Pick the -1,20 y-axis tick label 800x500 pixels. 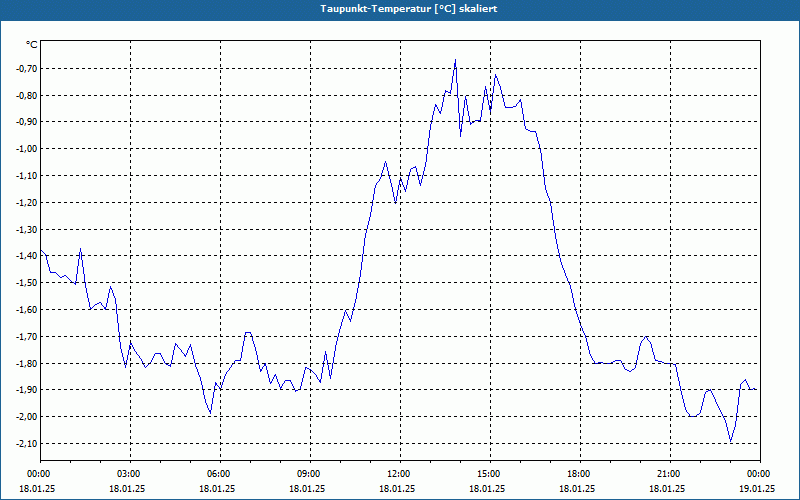pos(27,203)
